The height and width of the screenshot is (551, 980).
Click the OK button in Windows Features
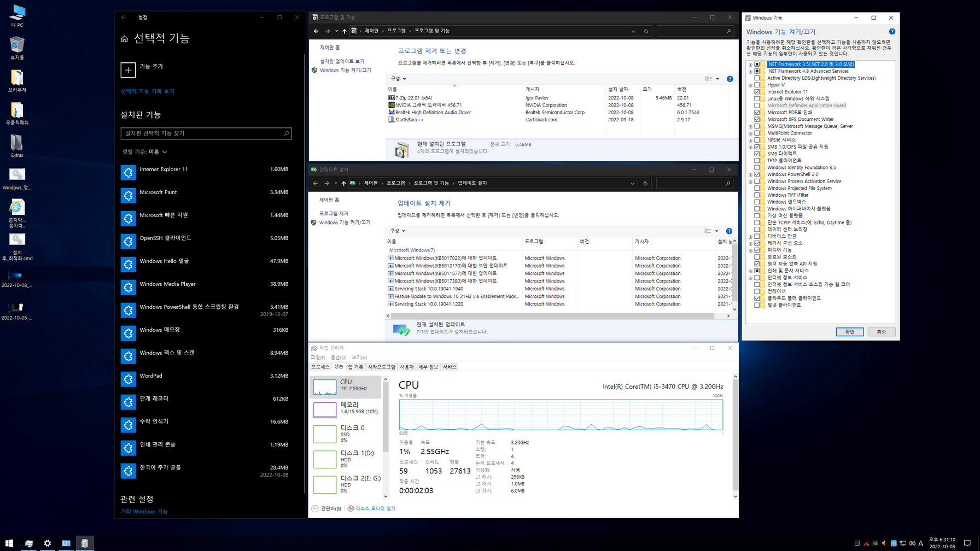pos(849,332)
